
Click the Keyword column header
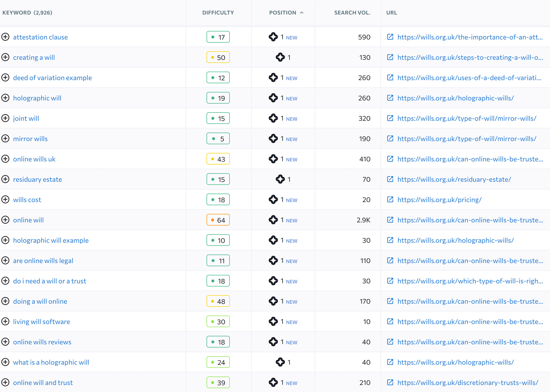click(27, 13)
